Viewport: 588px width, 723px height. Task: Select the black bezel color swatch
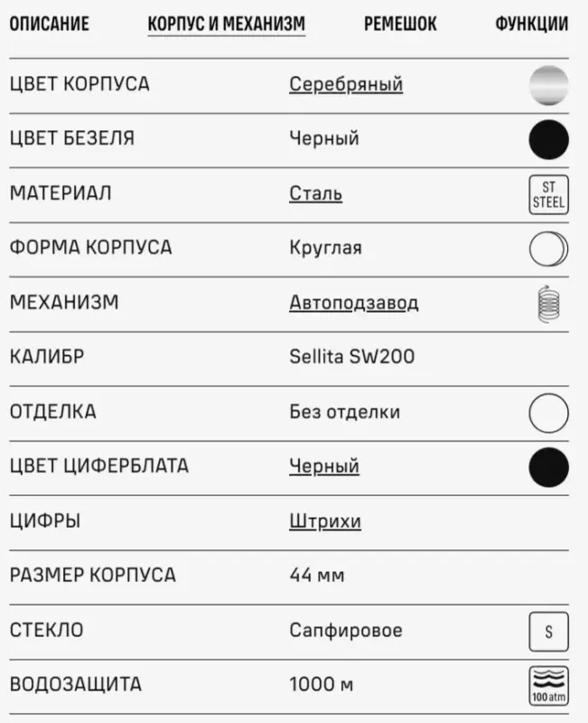pos(548,139)
